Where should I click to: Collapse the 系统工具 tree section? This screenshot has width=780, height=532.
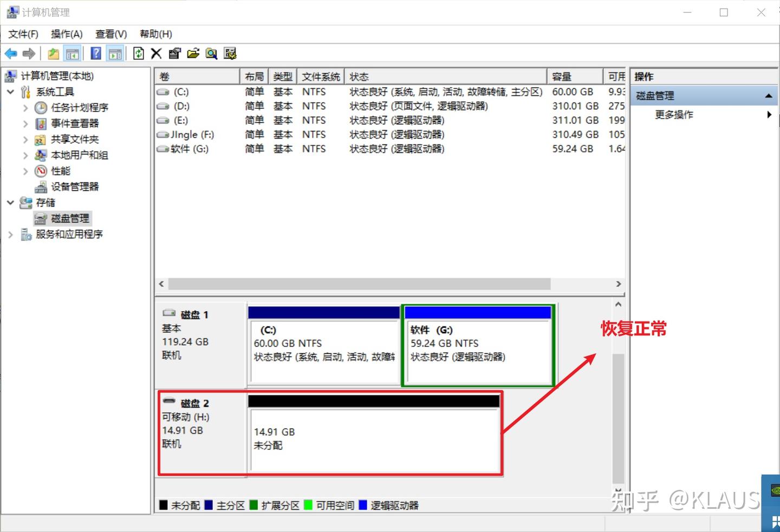[x=10, y=91]
